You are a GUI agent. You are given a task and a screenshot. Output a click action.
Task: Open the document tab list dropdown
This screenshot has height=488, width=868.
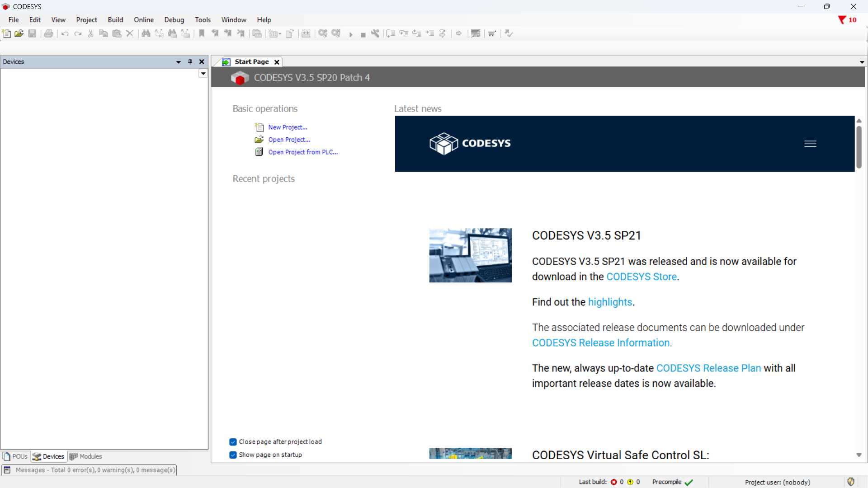[x=861, y=62]
